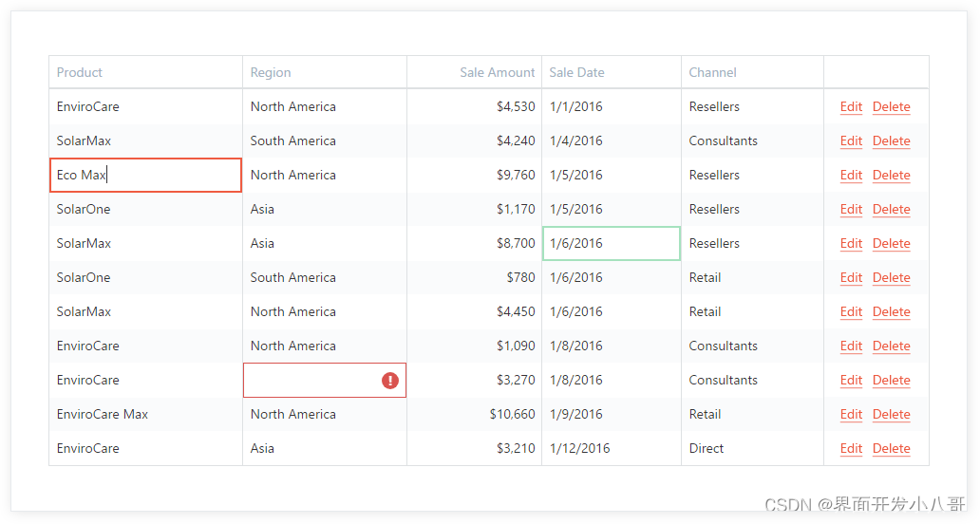Delete the Eco Max $9,760 row
This screenshot has width=980, height=524.
[x=892, y=176]
